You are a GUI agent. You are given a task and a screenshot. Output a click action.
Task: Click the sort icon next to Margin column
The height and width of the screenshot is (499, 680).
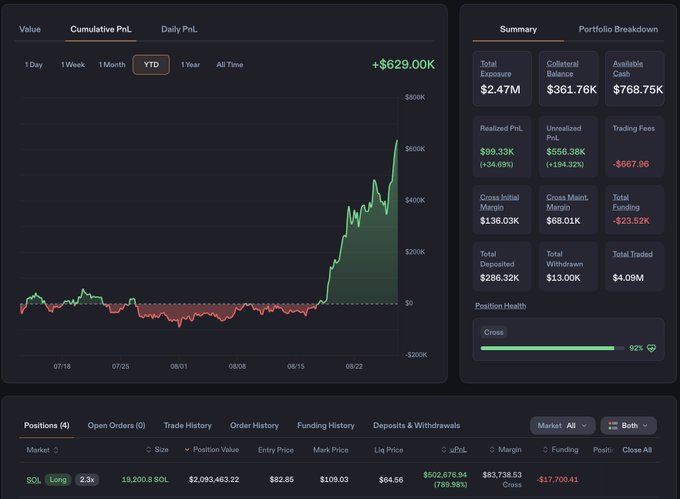tap(492, 450)
